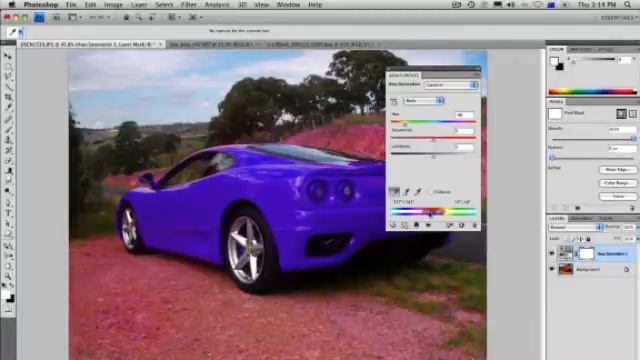This screenshot has height=360, width=640.
Task: Open the Arrange Documents dropdown
Action: point(175,18)
